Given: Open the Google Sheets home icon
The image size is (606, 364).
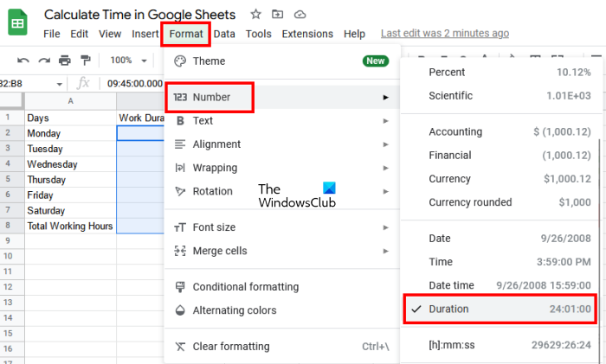Looking at the screenshot, I should click(18, 23).
